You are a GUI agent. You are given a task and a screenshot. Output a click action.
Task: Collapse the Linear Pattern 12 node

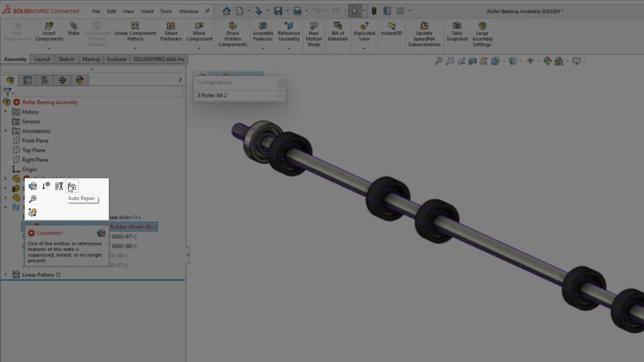coord(5,275)
